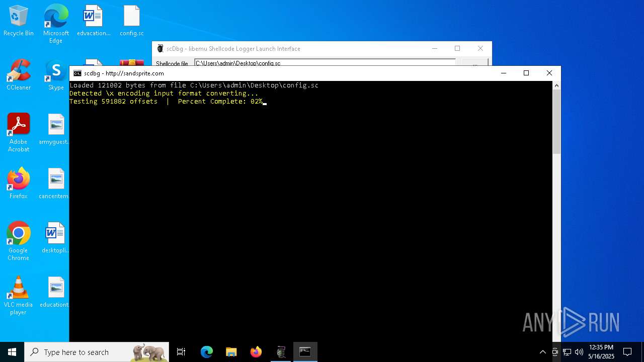Open the Recycle Bin desktop icon
The width and height of the screenshot is (644, 362).
click(19, 21)
